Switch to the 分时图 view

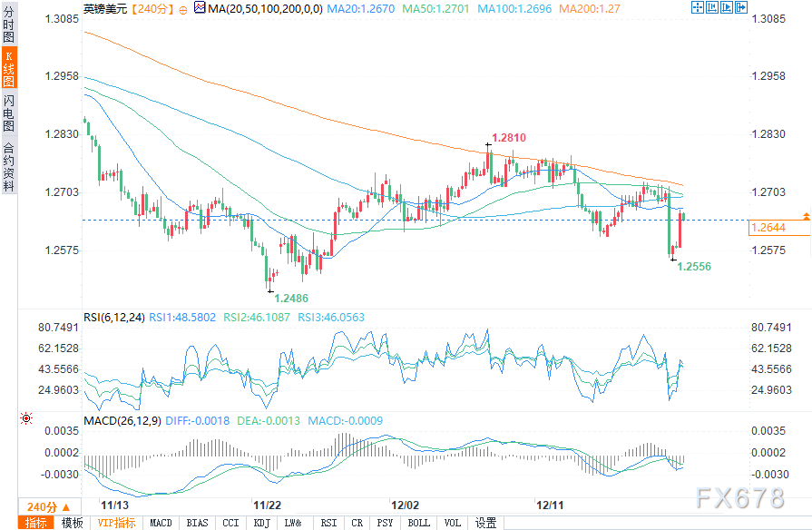[x=9, y=24]
